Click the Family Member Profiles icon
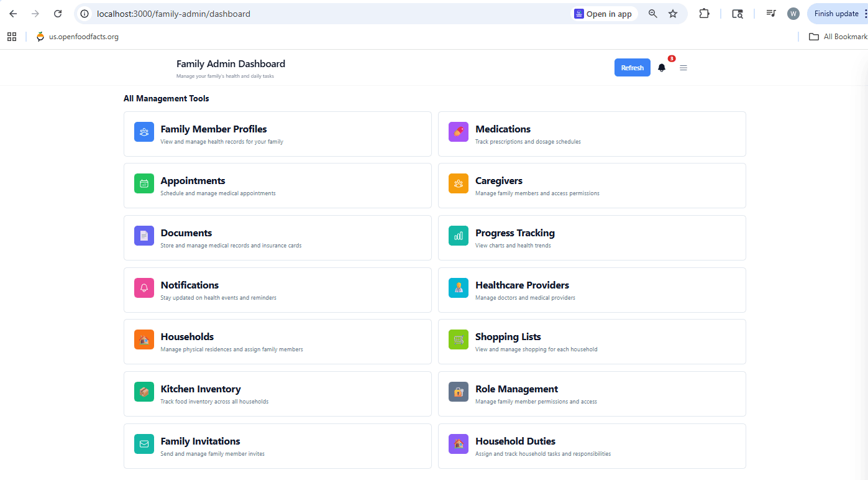868x480 pixels. pos(144,132)
